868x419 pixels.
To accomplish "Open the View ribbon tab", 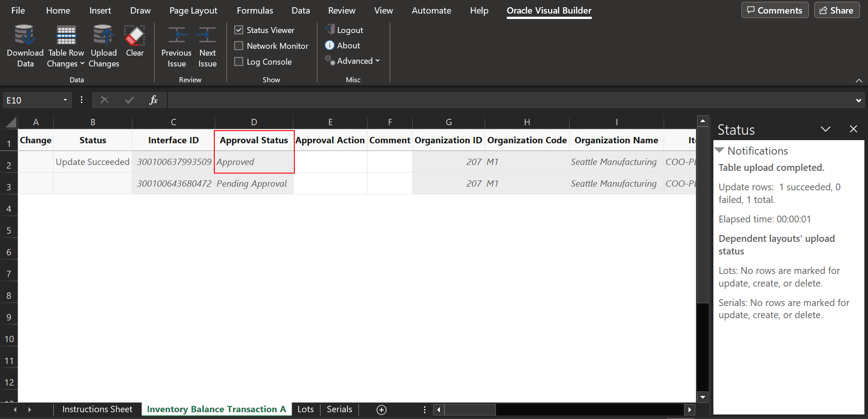I will 383,10.
